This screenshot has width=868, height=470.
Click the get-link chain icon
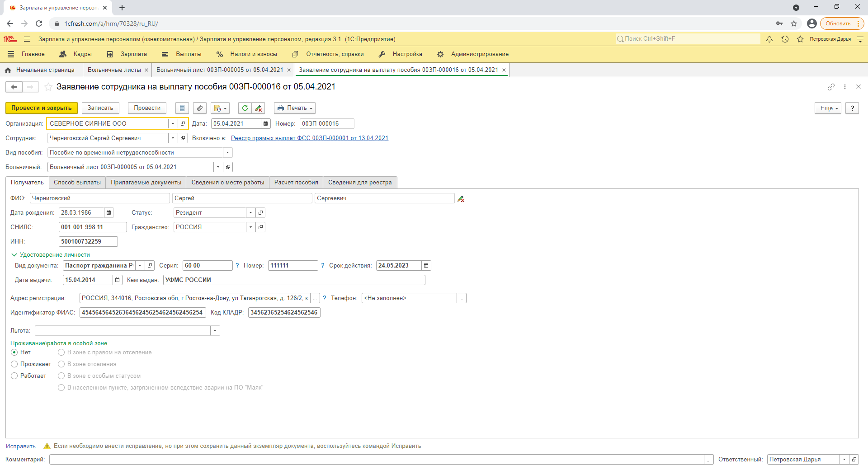831,87
